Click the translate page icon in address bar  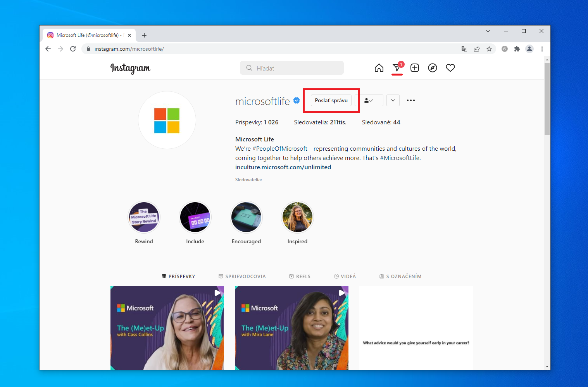click(464, 49)
